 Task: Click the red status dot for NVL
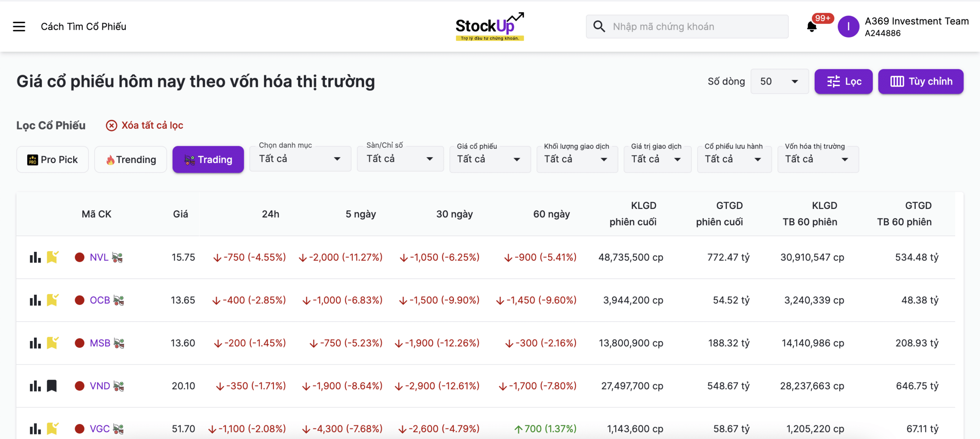80,257
